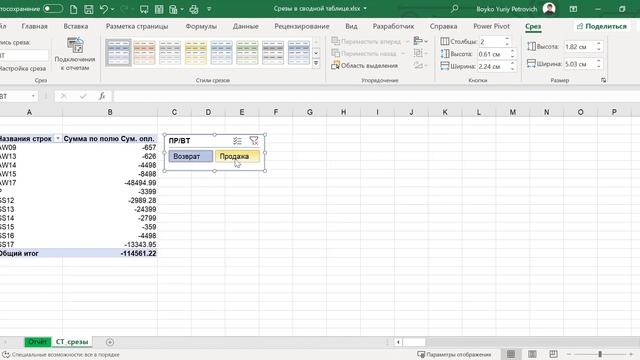
Task: Click the formula bar input
Action: [x=376, y=96]
